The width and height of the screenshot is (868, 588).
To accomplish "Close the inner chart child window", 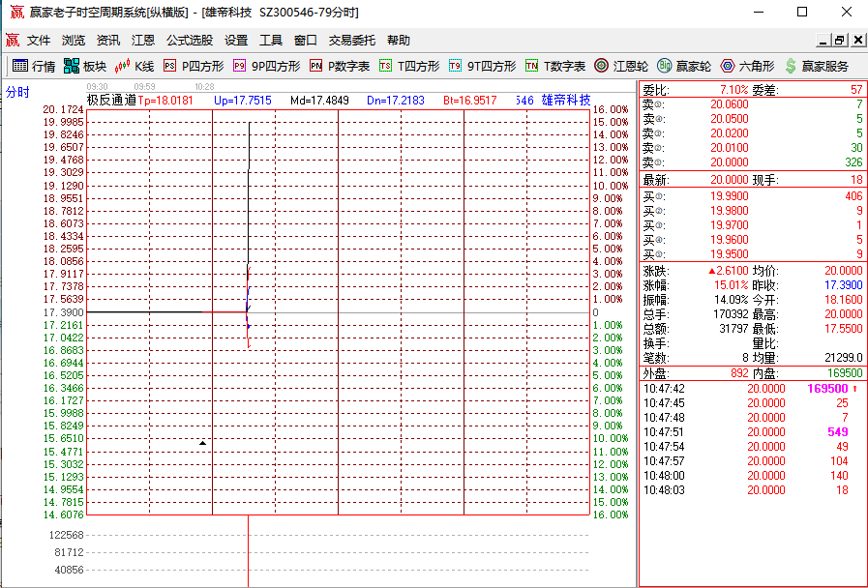I will pos(858,41).
